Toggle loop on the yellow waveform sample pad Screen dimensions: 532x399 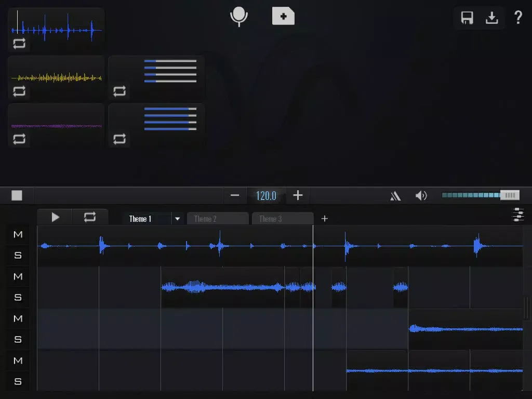(19, 91)
